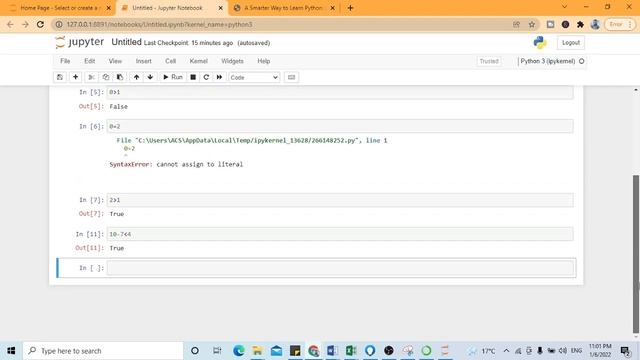Screen dimensions: 640x360
Task: Click the Logout button
Action: [x=571, y=42]
